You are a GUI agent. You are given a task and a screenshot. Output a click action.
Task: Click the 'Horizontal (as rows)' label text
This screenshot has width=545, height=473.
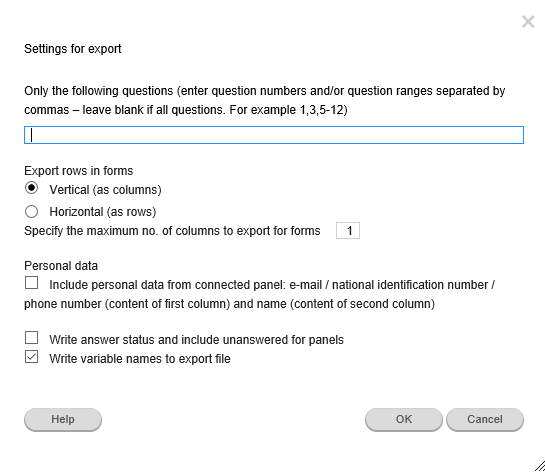pos(103,212)
